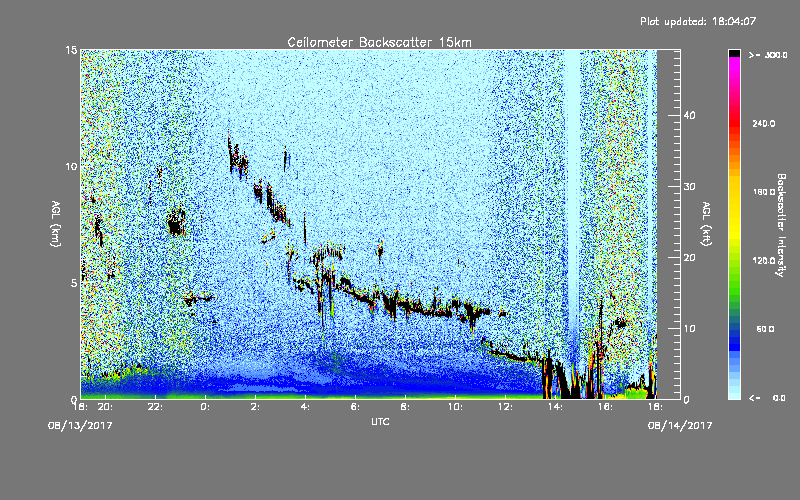The image size is (800, 500).
Task: Click the black cloud blob near 23 UTC
Action: 176,222
